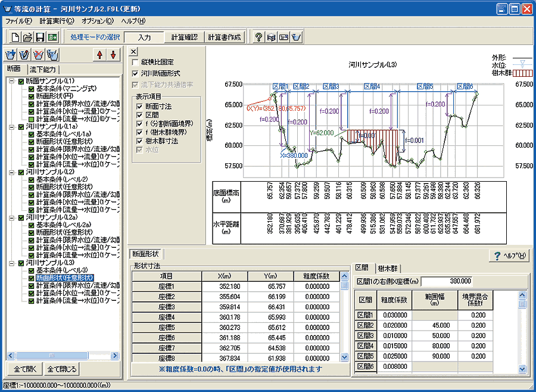Move the selected item down with the red down arrow
Image resolution: width=536 pixels, height=392 pixels.
pos(114,54)
